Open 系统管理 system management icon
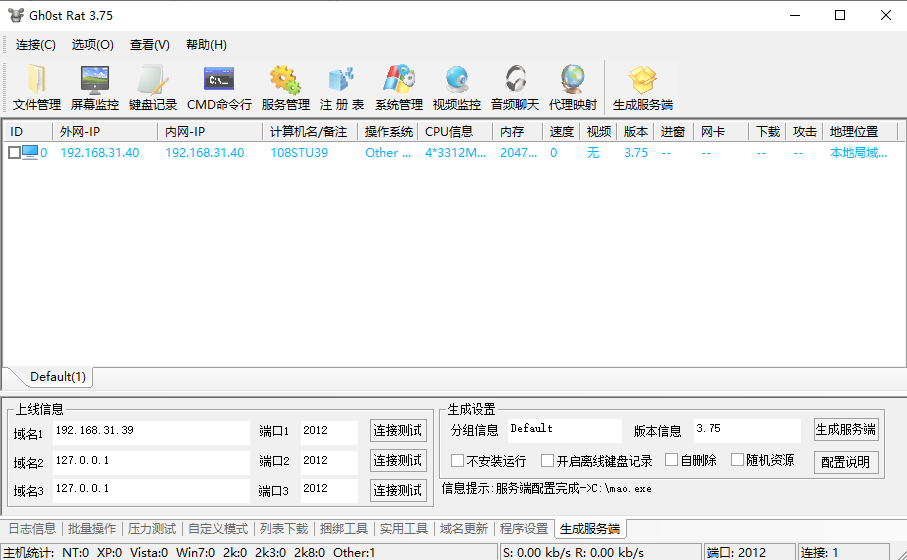Image resolution: width=907 pixels, height=560 pixels. [x=399, y=87]
